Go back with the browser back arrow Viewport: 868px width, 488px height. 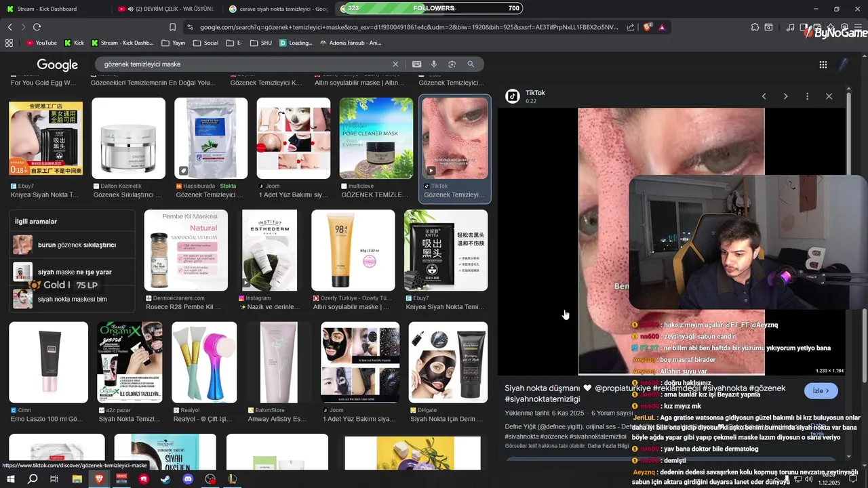(9, 27)
